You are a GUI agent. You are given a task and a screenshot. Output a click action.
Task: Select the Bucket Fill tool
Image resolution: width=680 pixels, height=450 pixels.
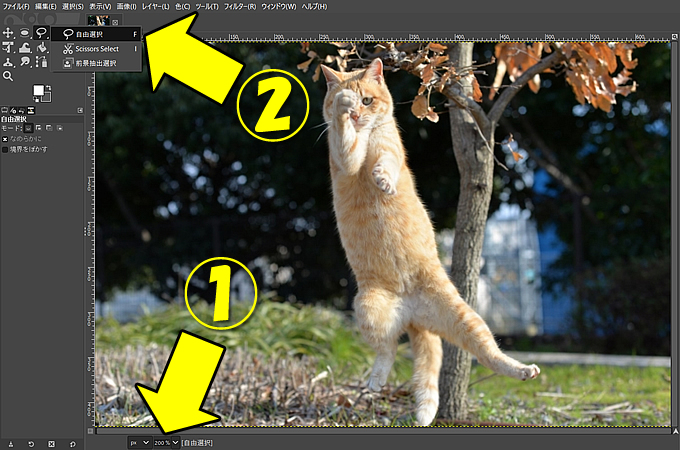click(42, 48)
